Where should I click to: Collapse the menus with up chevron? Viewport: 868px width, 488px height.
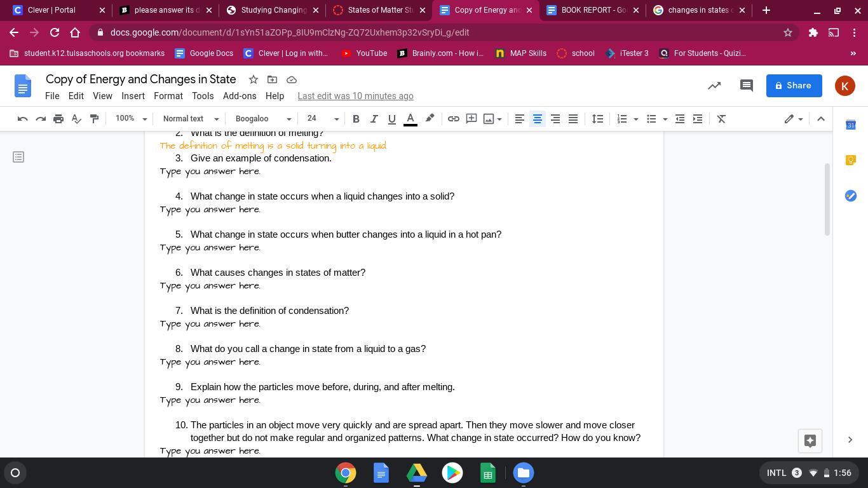[821, 119]
